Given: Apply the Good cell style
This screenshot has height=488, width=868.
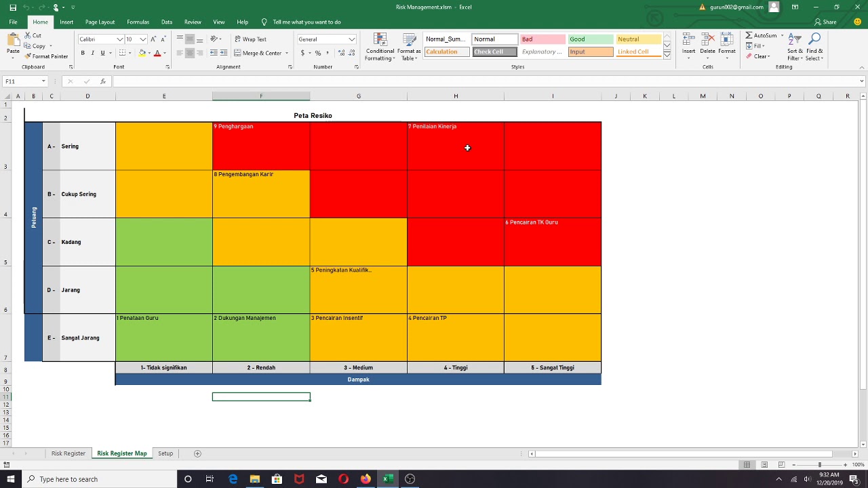Looking at the screenshot, I should point(591,39).
